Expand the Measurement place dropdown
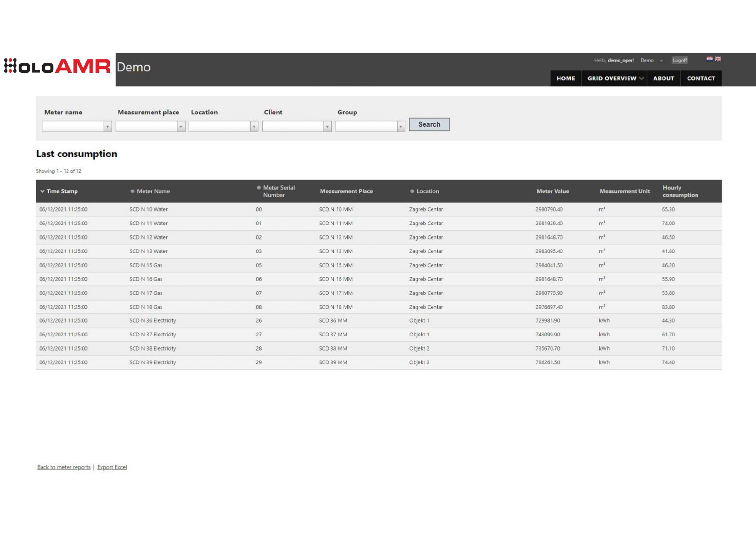The image size is (756, 534). (x=181, y=127)
